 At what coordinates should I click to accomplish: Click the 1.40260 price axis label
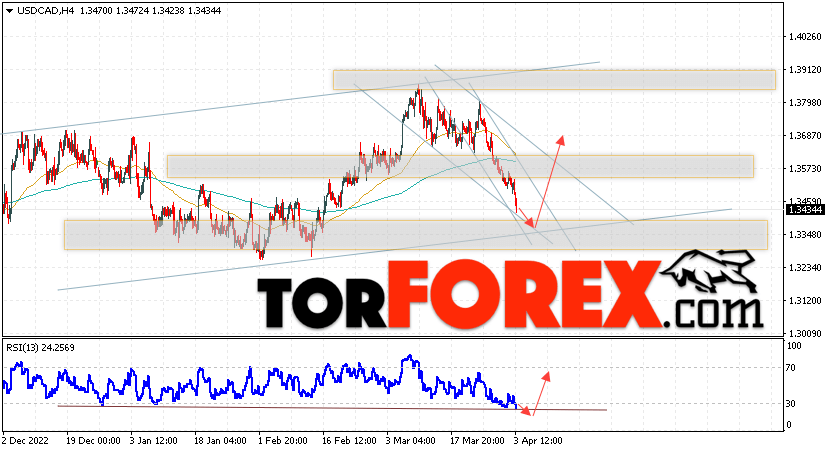point(805,37)
